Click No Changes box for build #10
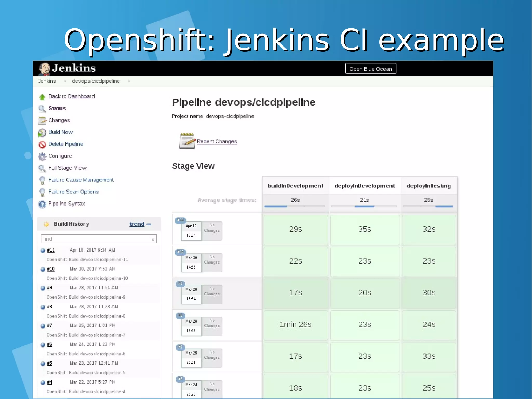 point(212,262)
